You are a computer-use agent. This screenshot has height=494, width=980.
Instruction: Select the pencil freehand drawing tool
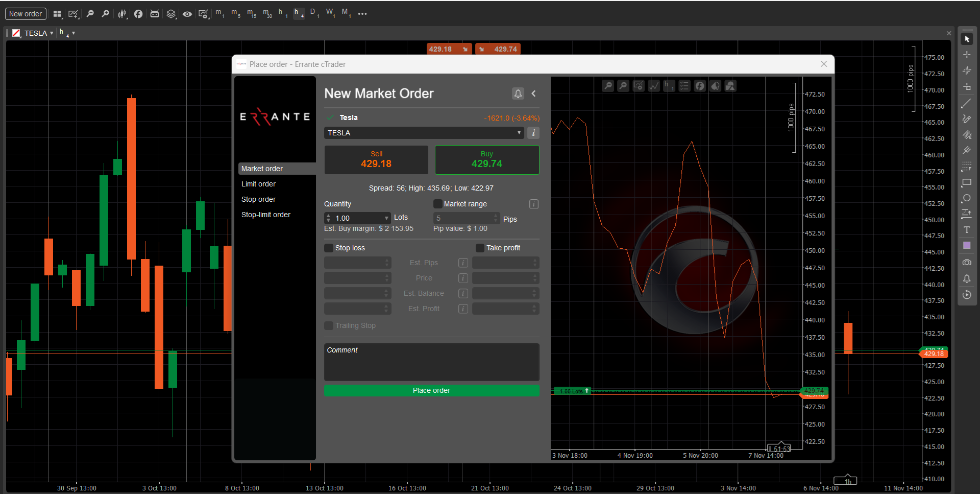point(967,119)
